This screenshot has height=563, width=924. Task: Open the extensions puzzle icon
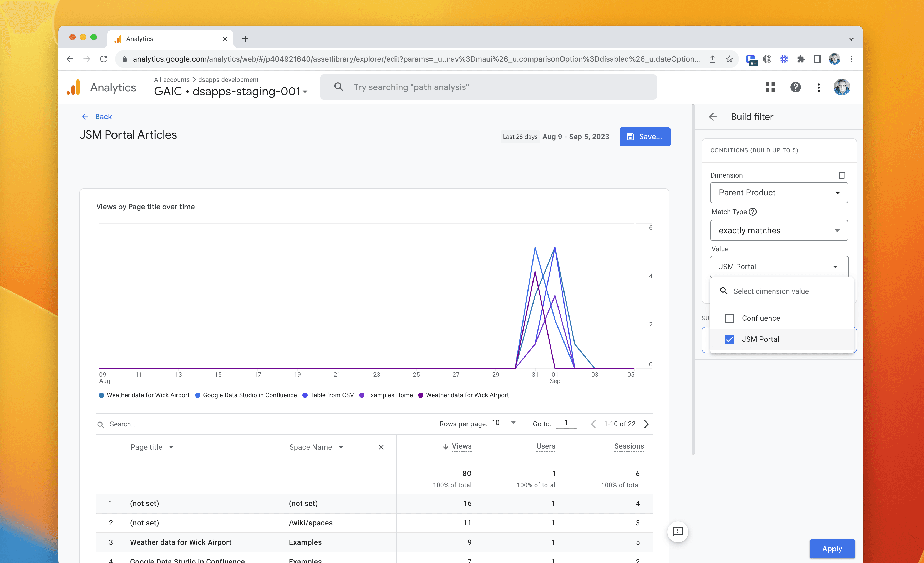pyautogui.click(x=801, y=59)
